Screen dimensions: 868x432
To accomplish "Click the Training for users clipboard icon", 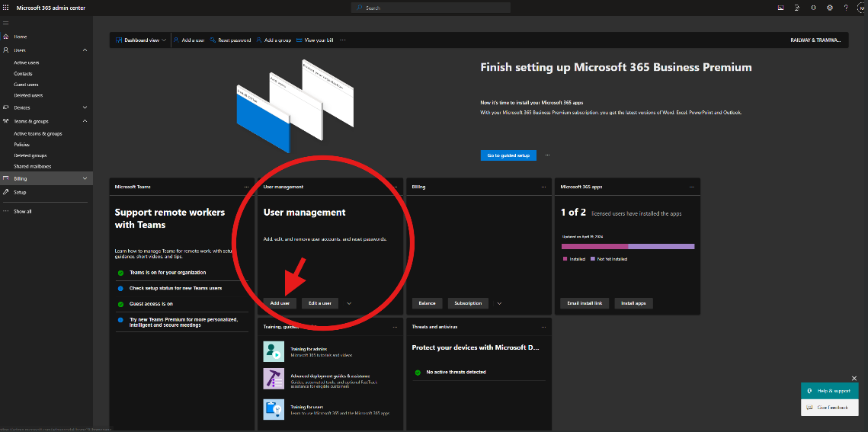I will point(274,410).
